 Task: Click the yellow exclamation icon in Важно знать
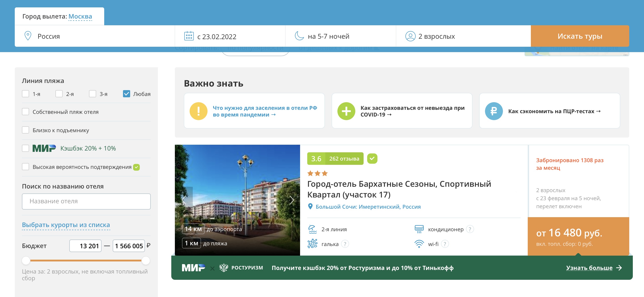point(198,111)
